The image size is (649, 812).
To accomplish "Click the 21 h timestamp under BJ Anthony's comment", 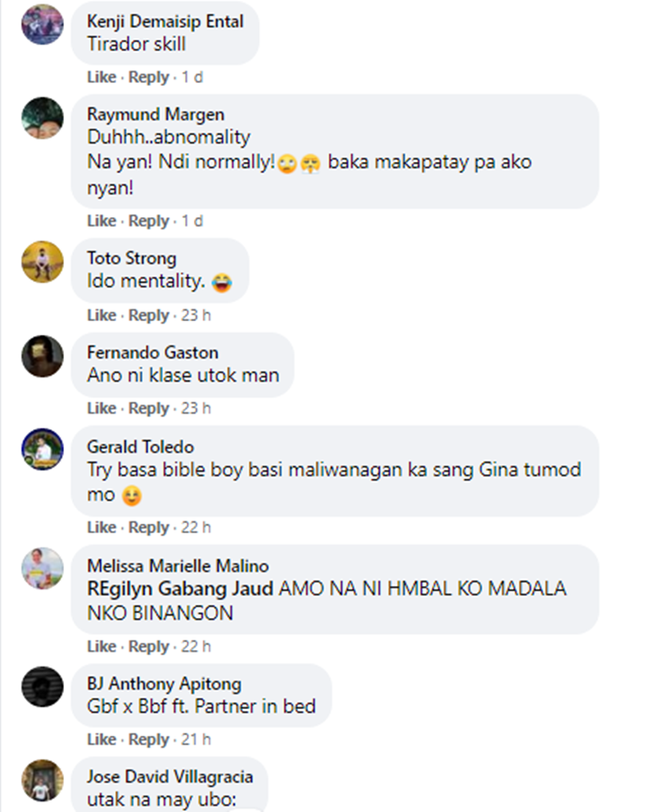I will click(x=196, y=739).
